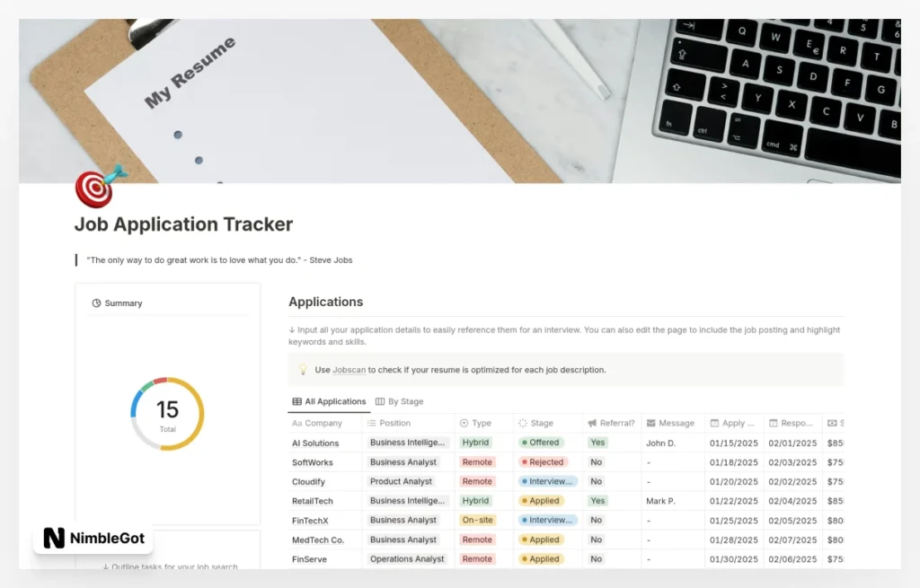Image resolution: width=920 pixels, height=588 pixels.
Task: Click the Applications section heading
Action: click(325, 302)
